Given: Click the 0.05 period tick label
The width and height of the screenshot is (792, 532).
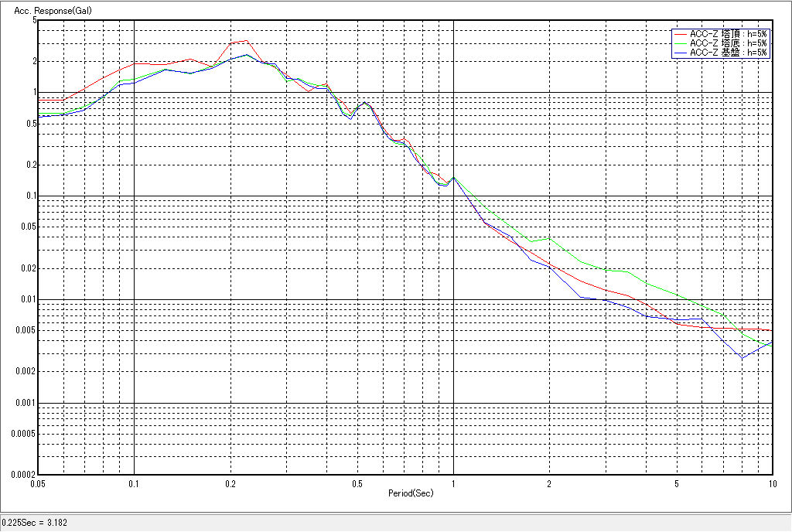Looking at the screenshot, I should click(37, 484).
